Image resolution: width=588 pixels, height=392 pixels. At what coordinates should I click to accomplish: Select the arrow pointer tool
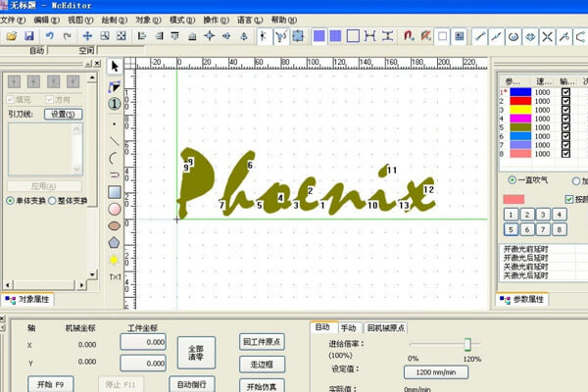[114, 66]
